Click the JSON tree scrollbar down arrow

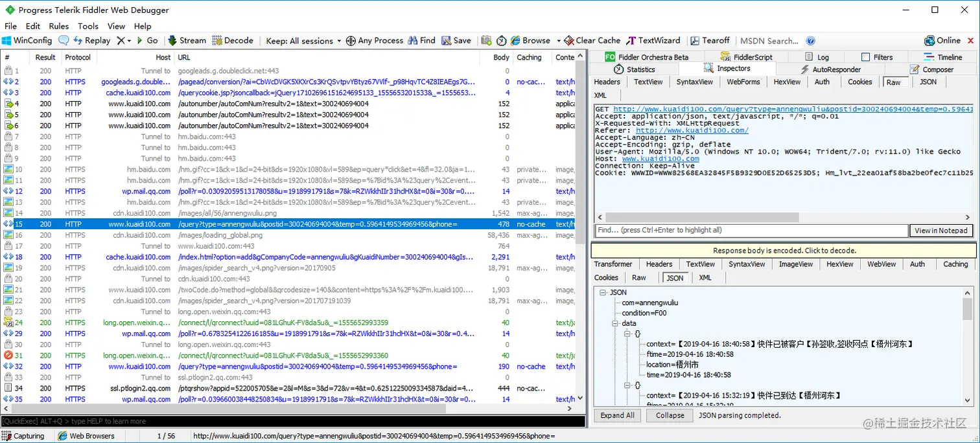tap(968, 399)
